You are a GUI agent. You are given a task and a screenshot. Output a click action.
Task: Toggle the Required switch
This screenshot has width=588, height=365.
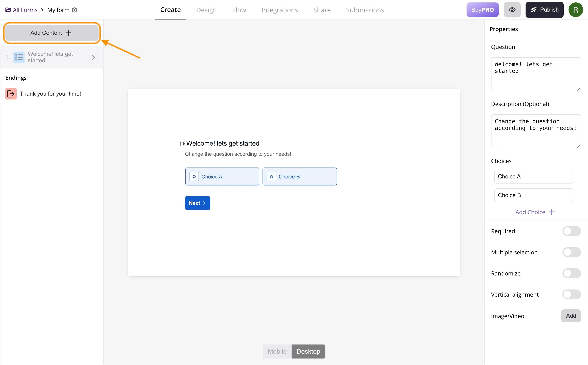pos(571,231)
